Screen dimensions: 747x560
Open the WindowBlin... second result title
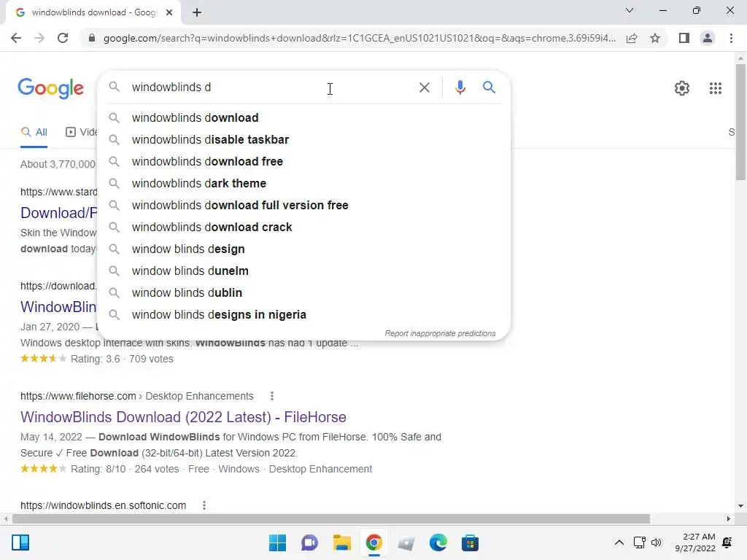click(58, 307)
